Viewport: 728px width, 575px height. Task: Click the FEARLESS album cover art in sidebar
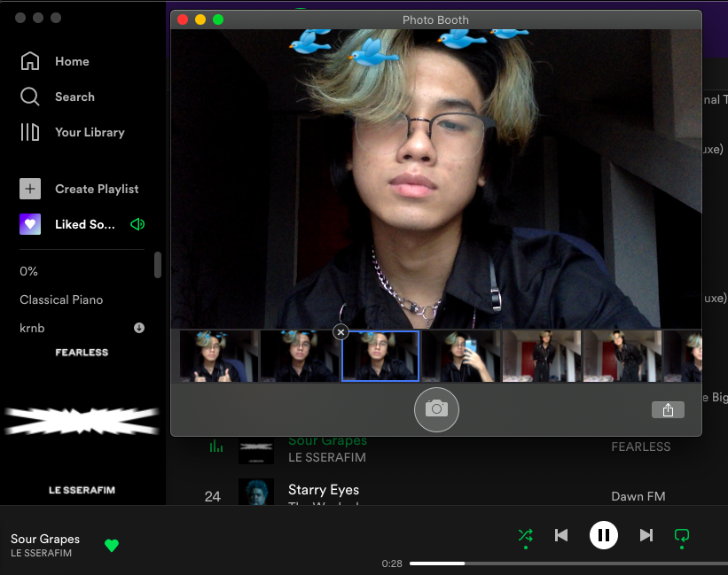pos(82,422)
